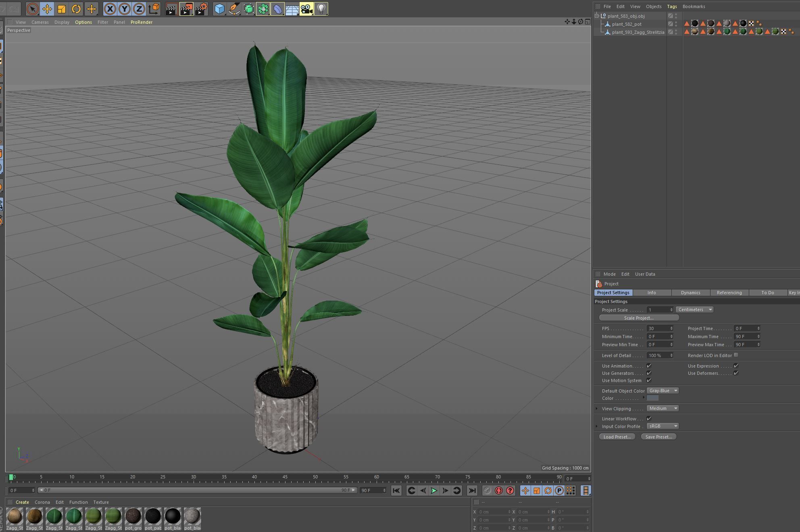Open the ProRender viewport menu
Image resolution: width=800 pixels, height=532 pixels.
141,22
